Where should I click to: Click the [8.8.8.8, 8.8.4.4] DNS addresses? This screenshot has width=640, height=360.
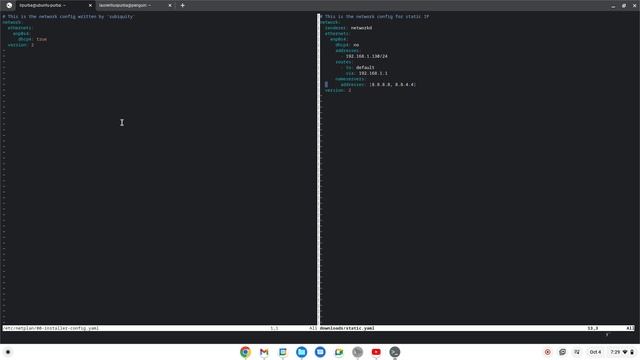[x=392, y=84]
